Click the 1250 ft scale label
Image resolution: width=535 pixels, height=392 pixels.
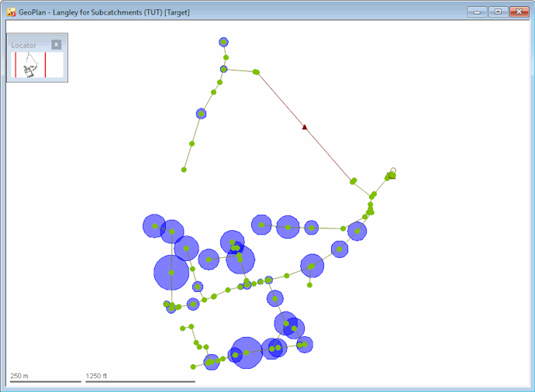click(x=96, y=376)
